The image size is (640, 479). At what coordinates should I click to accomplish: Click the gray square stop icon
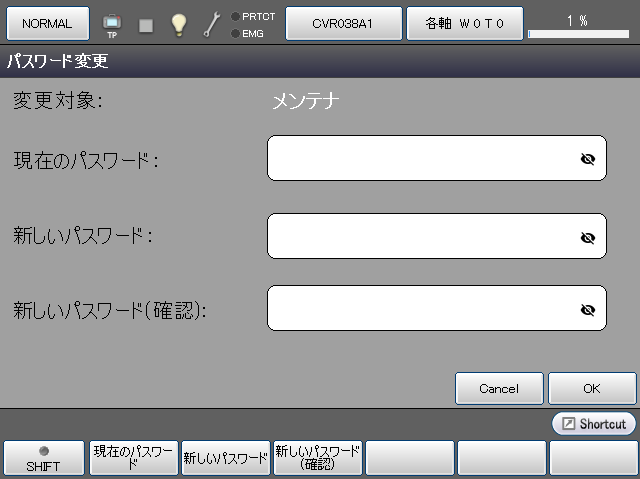146,24
